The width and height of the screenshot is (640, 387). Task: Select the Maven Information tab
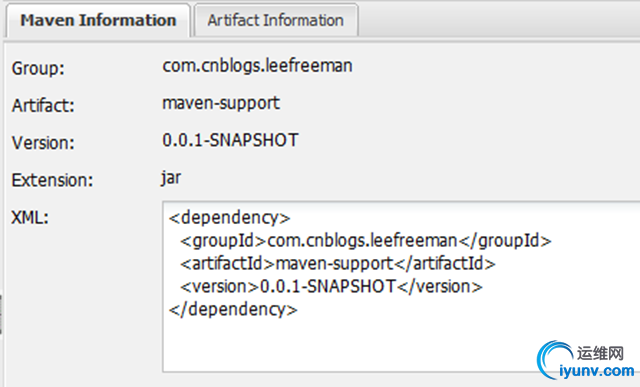pos(98,20)
